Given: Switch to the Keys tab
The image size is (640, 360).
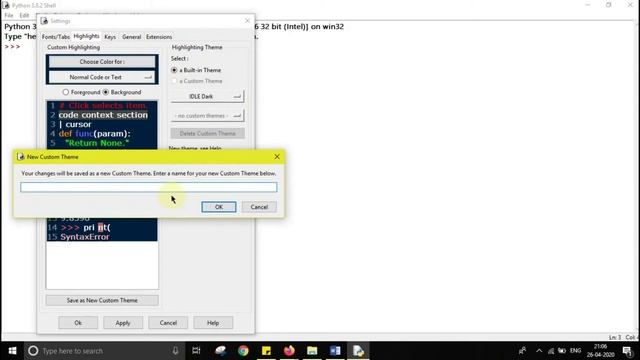Looking at the screenshot, I should (x=110, y=37).
